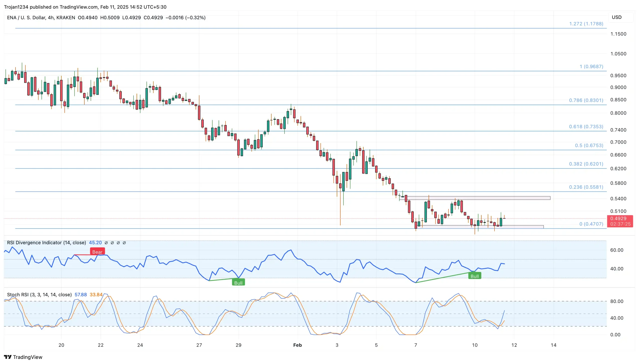The width and height of the screenshot is (639, 364).
Task: Click the last ∅ symbol beside RSI value
Action: [124, 243]
